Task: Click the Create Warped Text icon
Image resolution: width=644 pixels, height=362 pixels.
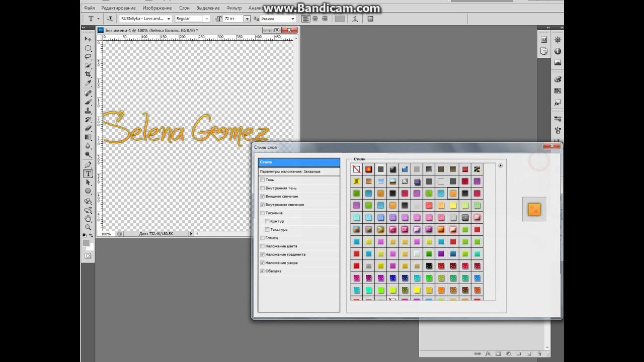Action: click(x=356, y=19)
